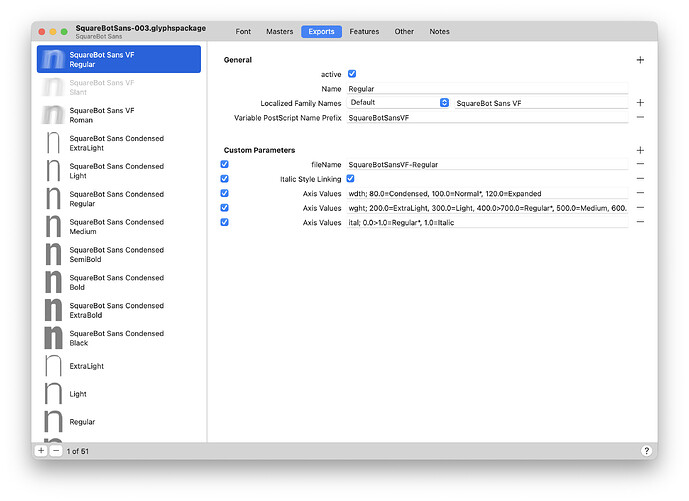
Task: Click plus icon beside General header
Action: point(640,60)
